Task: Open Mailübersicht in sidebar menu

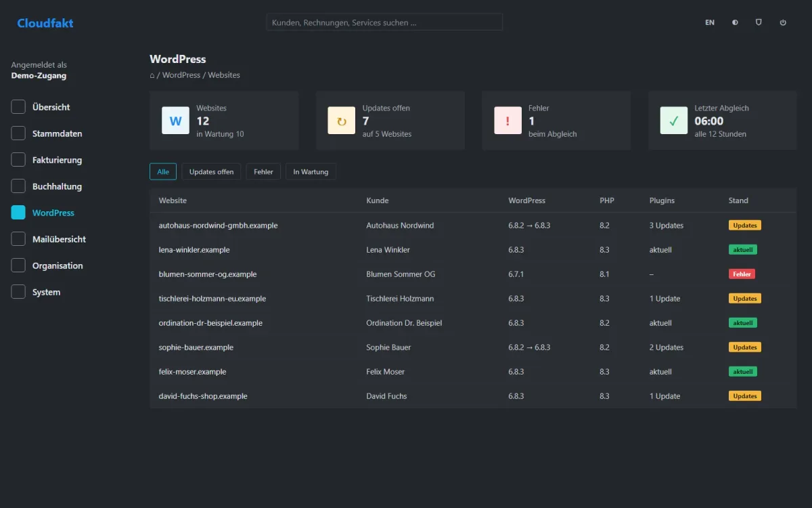Action: point(59,239)
